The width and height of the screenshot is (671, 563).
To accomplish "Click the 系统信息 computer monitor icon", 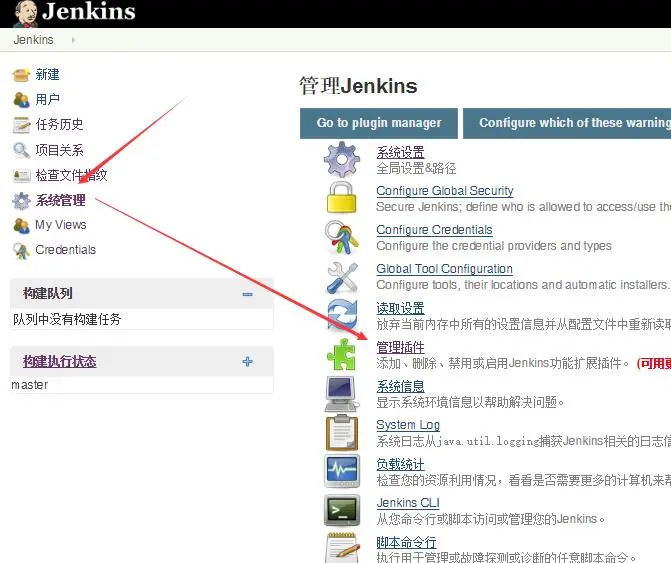I will coord(341,394).
